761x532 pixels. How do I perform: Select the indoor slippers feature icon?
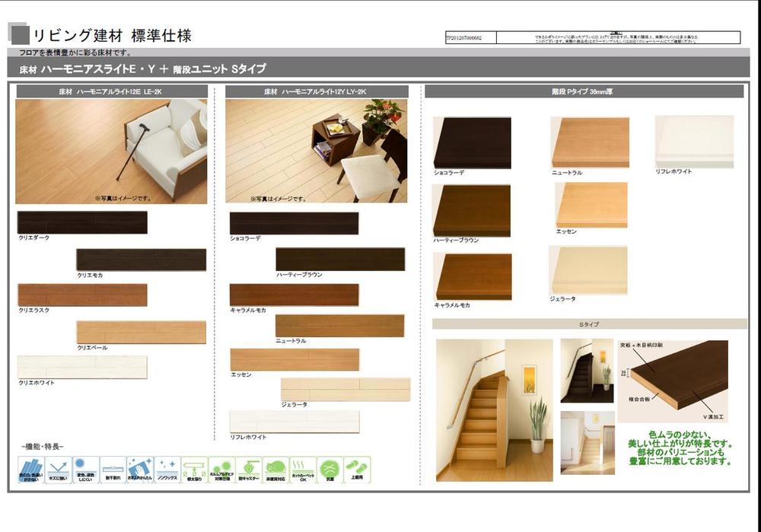click(x=356, y=470)
